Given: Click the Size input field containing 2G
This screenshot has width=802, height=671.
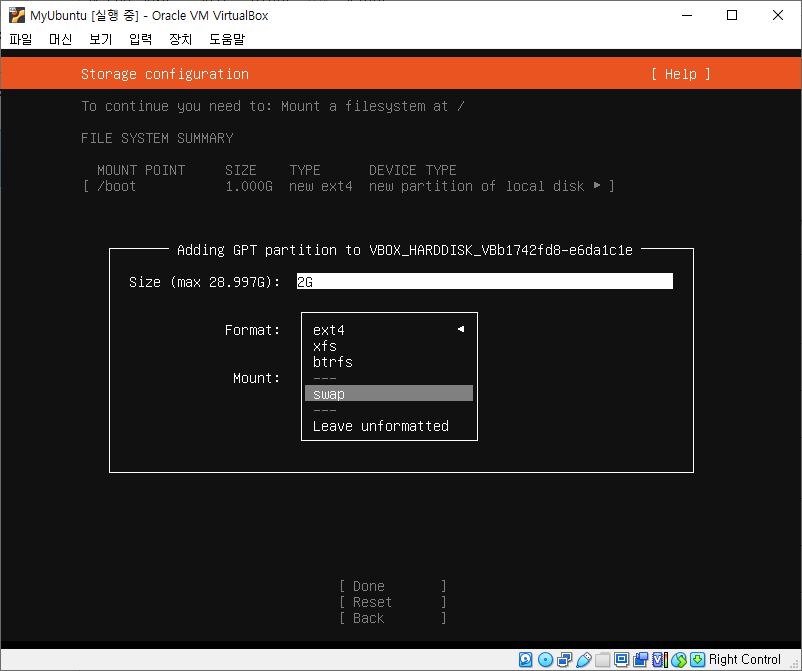Looking at the screenshot, I should point(484,281).
